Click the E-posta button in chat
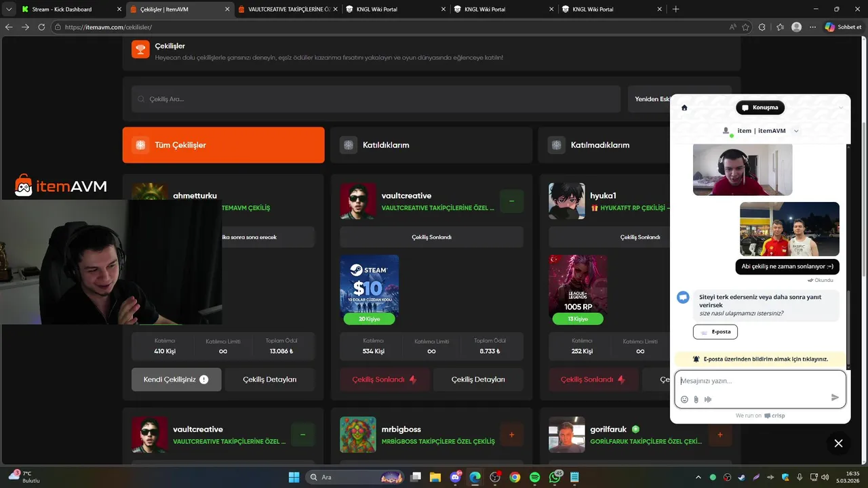The image size is (868, 488). coord(715,332)
